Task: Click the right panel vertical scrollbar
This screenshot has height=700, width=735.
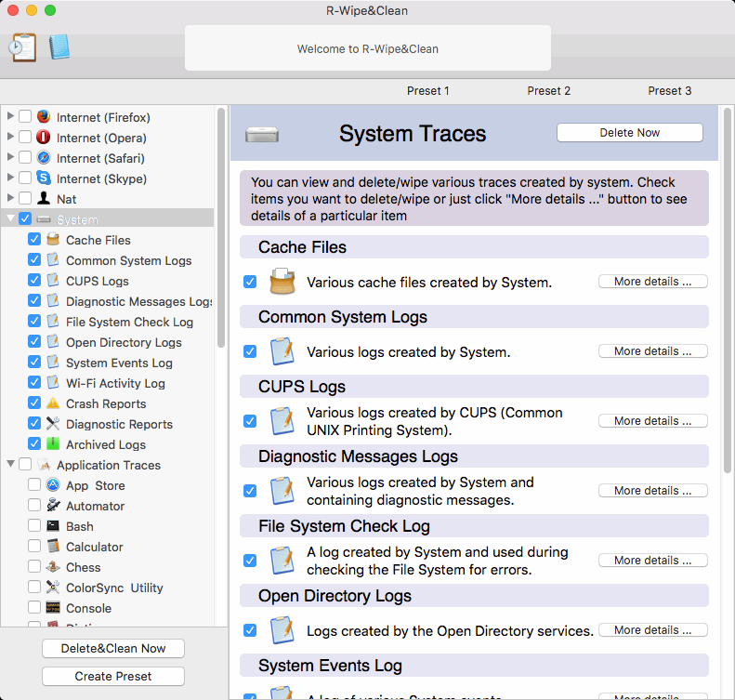Action: [727, 291]
